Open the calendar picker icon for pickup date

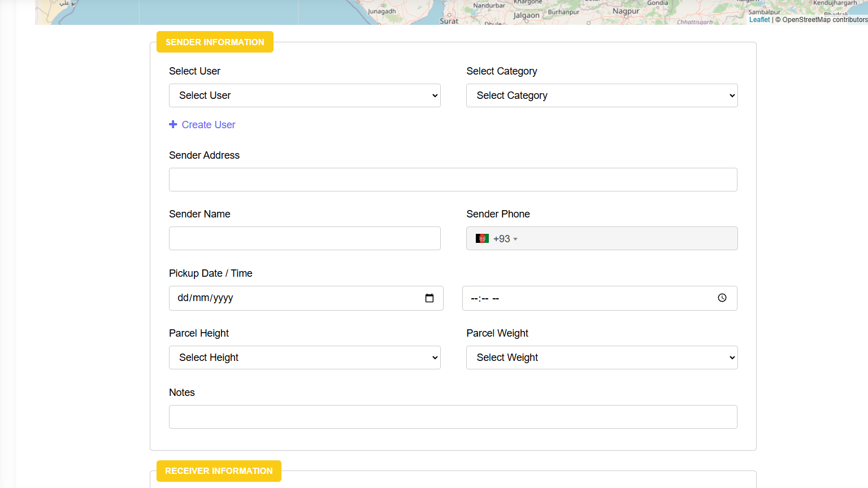[x=429, y=298]
